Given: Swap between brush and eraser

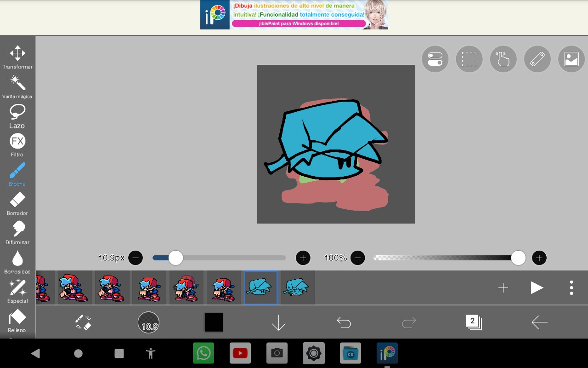Looking at the screenshot, I should [x=84, y=322].
